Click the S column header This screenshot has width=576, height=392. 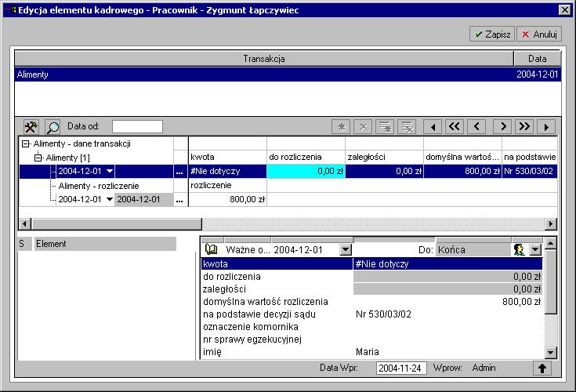click(25, 244)
